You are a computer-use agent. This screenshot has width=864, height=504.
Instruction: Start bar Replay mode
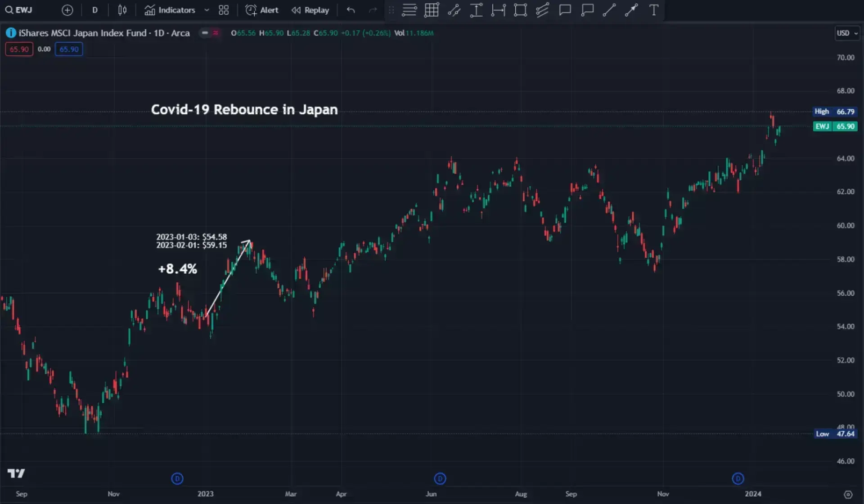310,10
